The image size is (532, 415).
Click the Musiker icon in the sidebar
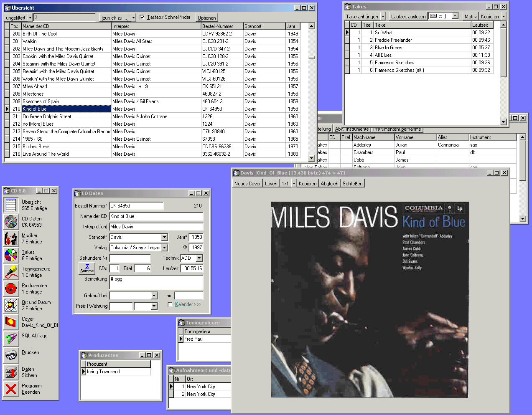coord(11,238)
